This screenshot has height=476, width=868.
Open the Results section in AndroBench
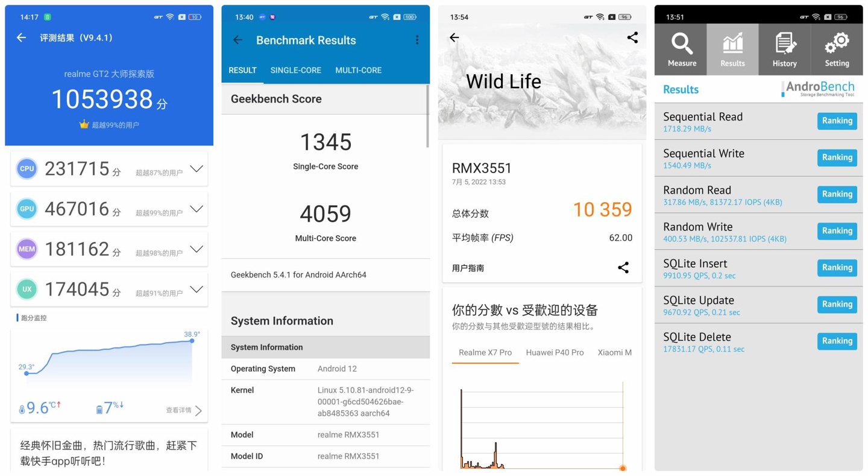[732, 49]
